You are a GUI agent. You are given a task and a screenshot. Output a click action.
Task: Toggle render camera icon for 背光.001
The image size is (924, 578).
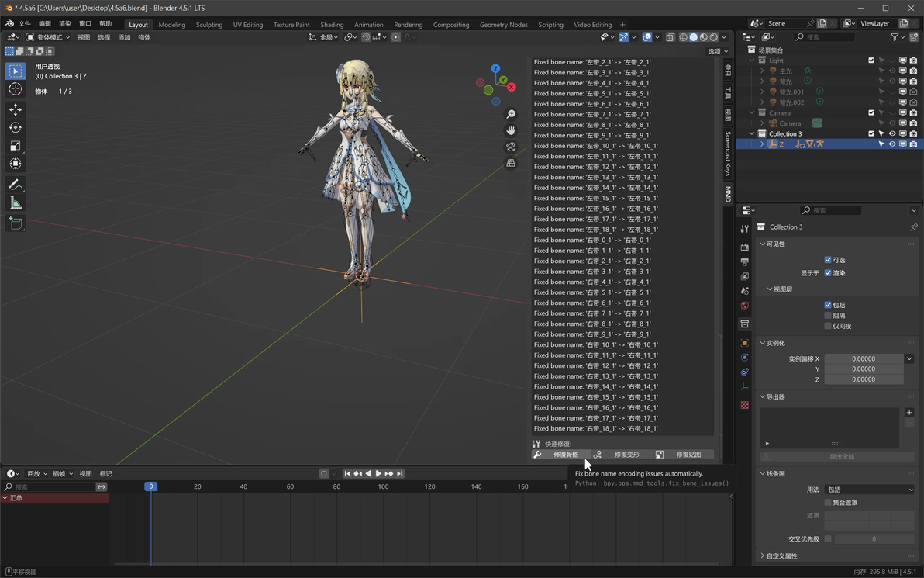click(x=913, y=92)
